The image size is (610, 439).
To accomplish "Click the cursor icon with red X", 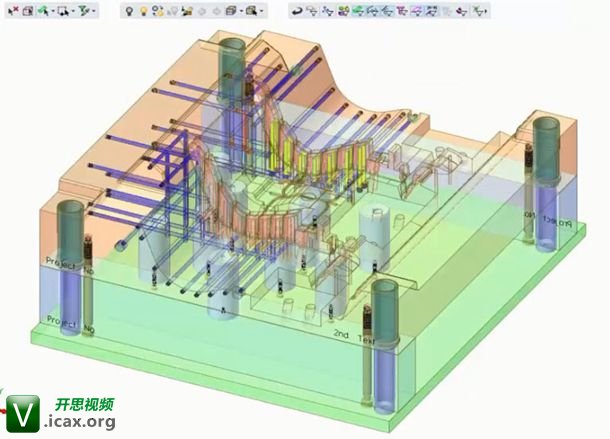I will click(13, 11).
